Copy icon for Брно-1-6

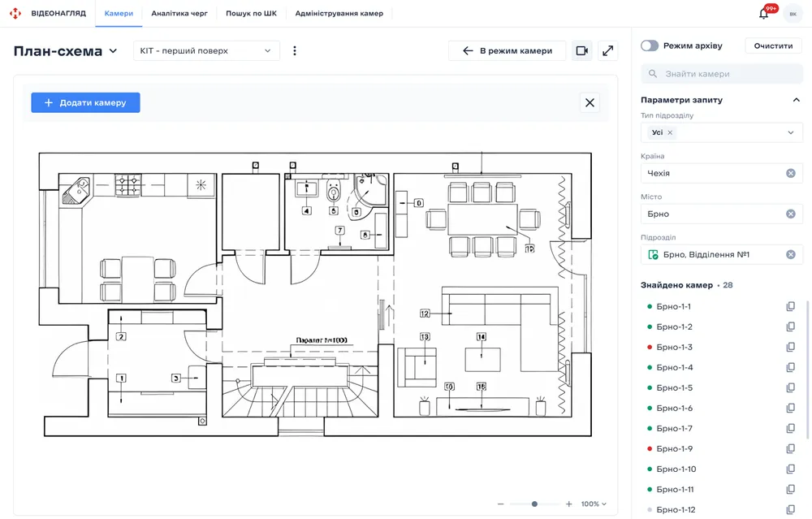pyautogui.click(x=791, y=409)
